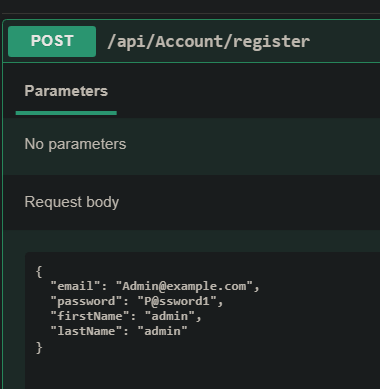Click the "email" key in JSON body

(x=75, y=286)
